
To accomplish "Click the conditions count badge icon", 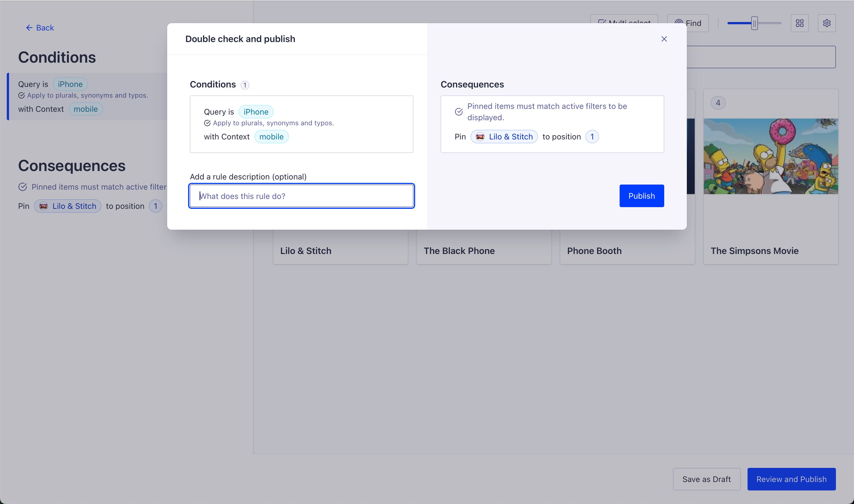I will pos(245,85).
